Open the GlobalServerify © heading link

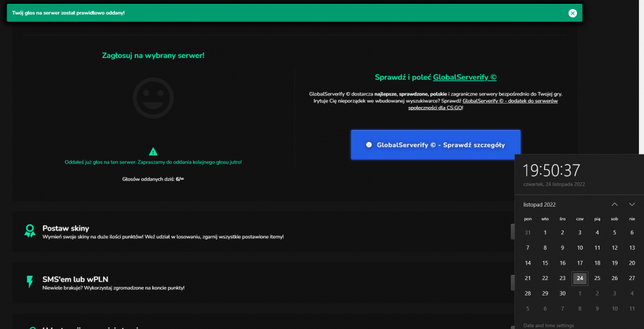(x=465, y=77)
